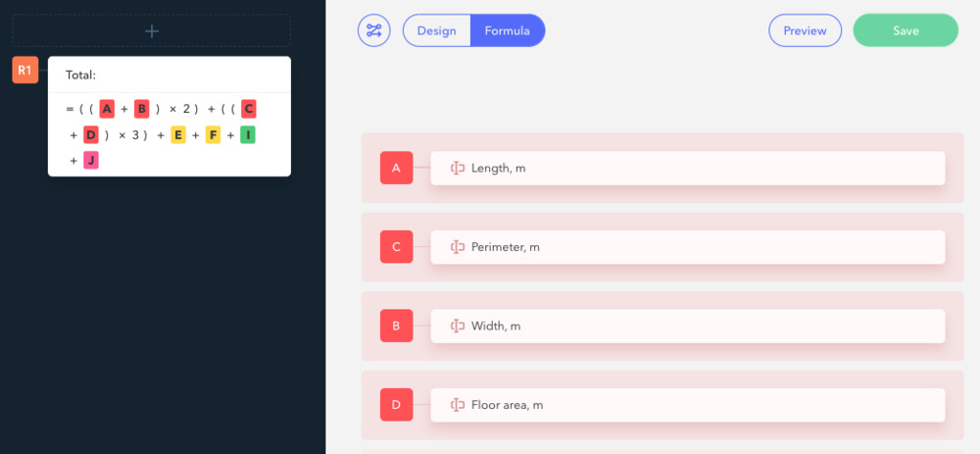Click the input icon next to Length
Image resolution: width=980 pixels, height=454 pixels.
(x=458, y=169)
